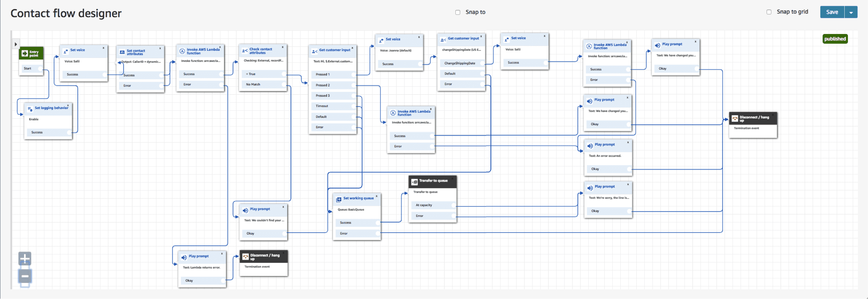Click Success row of Lambda block below Get customer input
The height and width of the screenshot is (299, 868).
[x=412, y=136]
